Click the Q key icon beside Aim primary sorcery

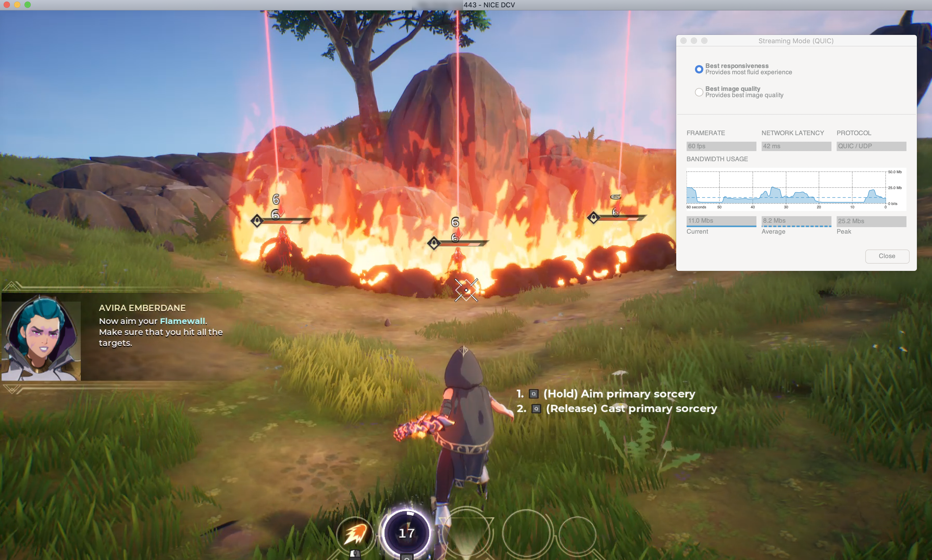click(533, 394)
